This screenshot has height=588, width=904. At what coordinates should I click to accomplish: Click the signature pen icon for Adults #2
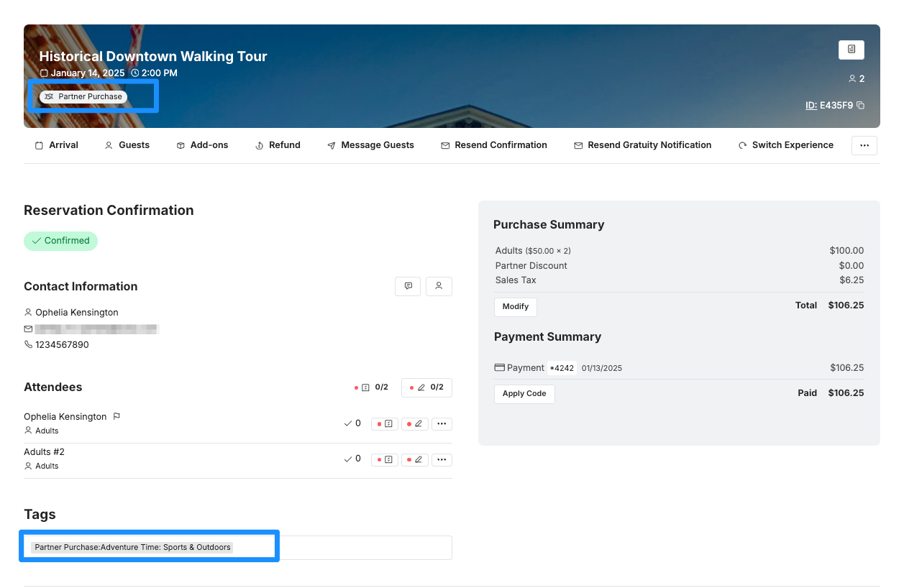pos(414,459)
